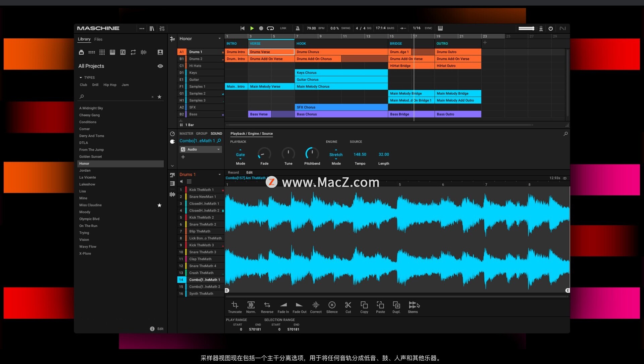Screen dimensions: 644x364
Task: Toggle the pad grid view icon under Drums 1
Action: coord(189,182)
